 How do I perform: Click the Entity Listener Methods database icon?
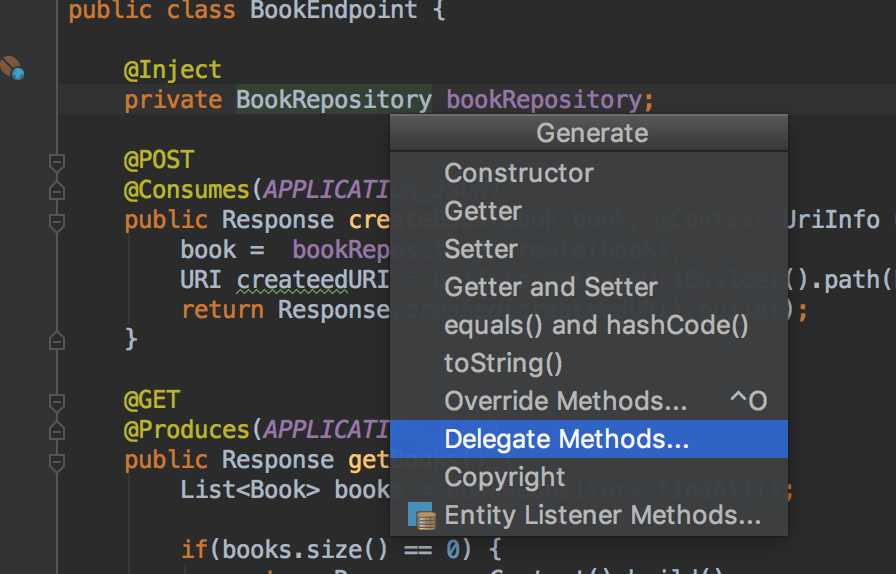click(422, 516)
